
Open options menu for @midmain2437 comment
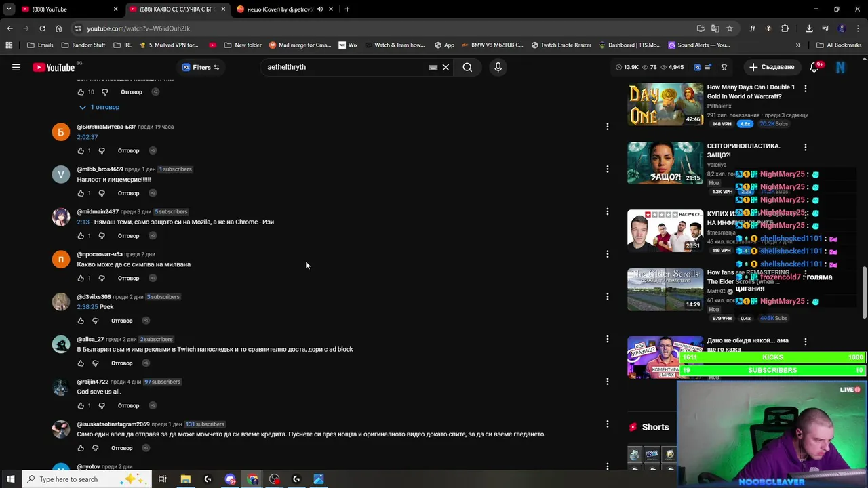607,211
